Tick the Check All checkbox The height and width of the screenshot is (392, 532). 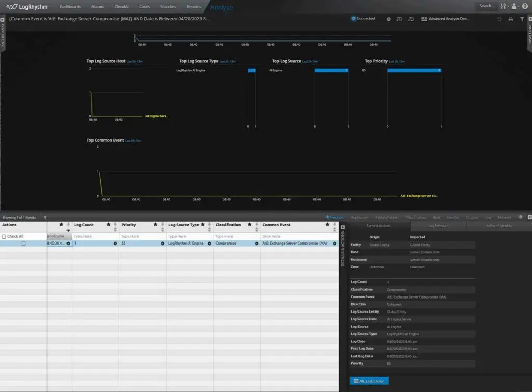coord(4,236)
